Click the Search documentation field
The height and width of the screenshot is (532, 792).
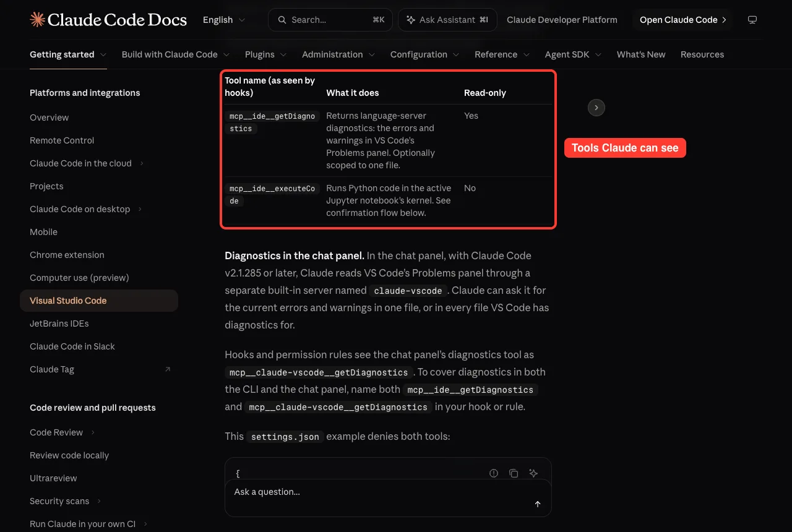331,20
